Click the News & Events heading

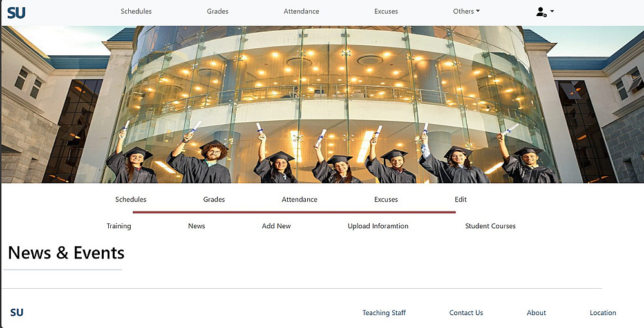(66, 253)
